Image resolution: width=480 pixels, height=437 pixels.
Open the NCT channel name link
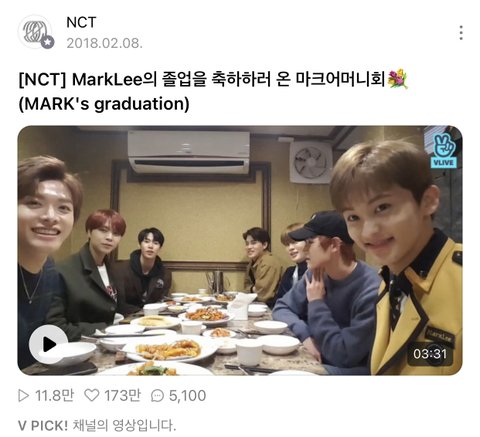[x=81, y=23]
